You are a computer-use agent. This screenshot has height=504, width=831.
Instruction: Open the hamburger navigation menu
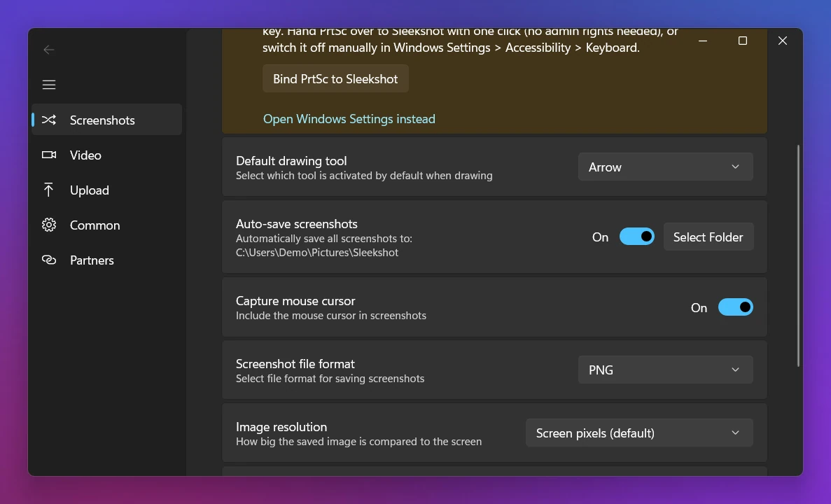point(49,85)
